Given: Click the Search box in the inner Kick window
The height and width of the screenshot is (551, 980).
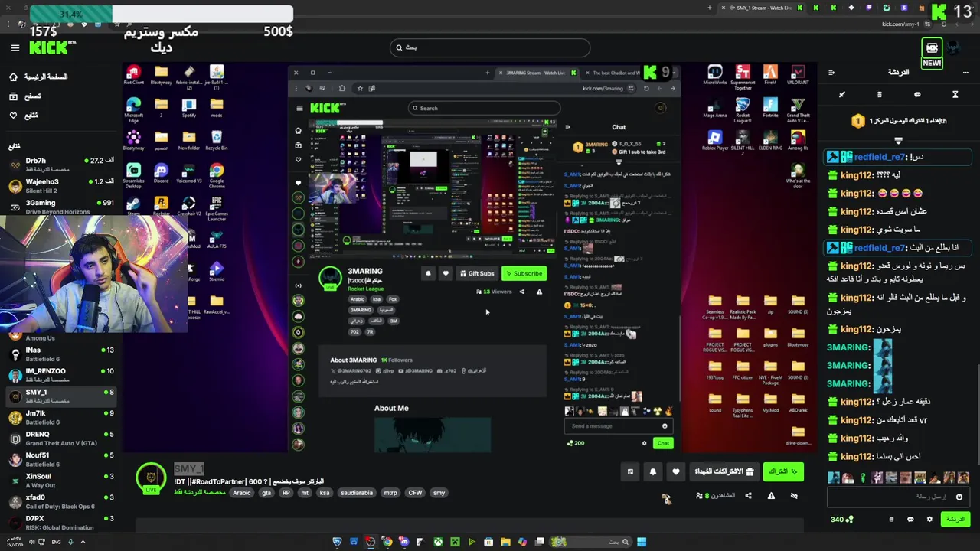Looking at the screenshot, I should coord(484,108).
